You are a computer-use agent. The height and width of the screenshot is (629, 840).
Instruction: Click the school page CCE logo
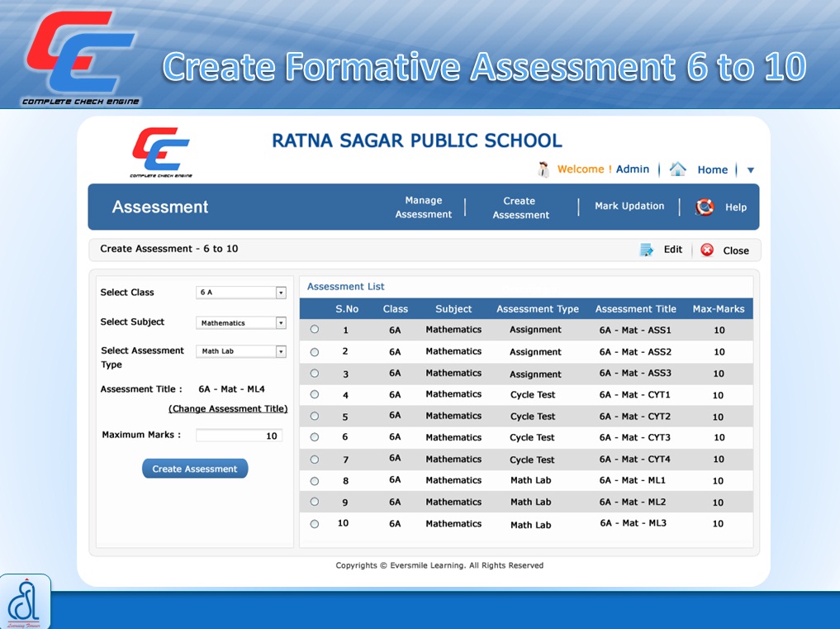161,152
